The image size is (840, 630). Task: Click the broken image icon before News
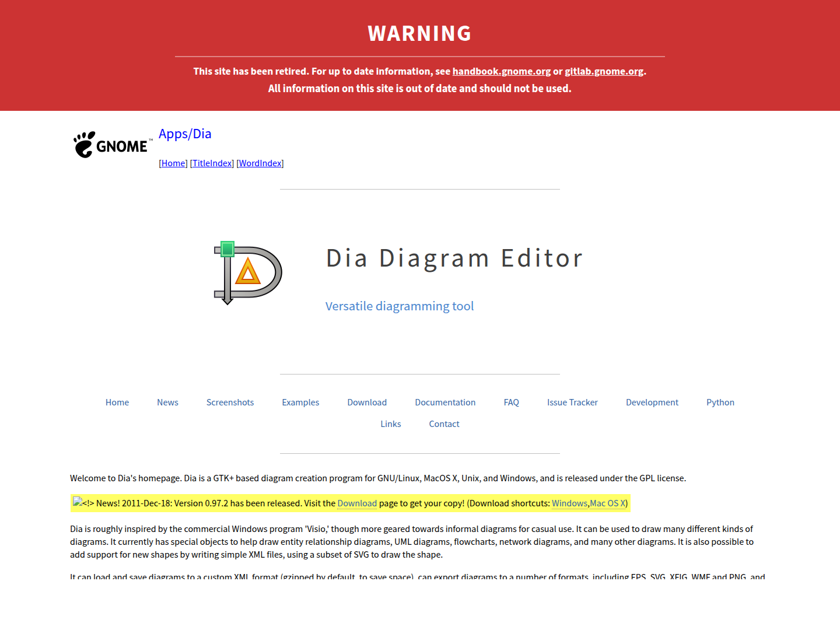click(x=78, y=502)
